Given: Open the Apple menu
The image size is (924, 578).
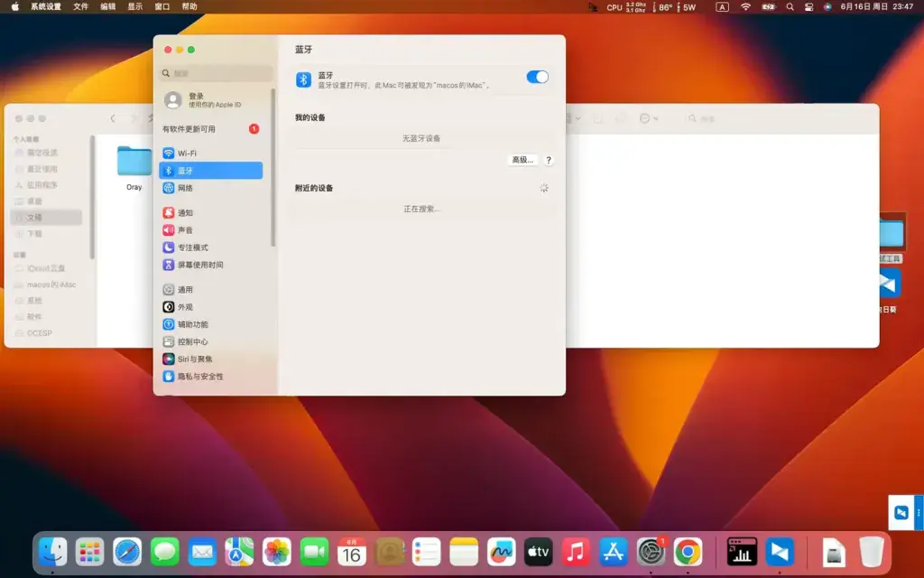Looking at the screenshot, I should [x=15, y=6].
